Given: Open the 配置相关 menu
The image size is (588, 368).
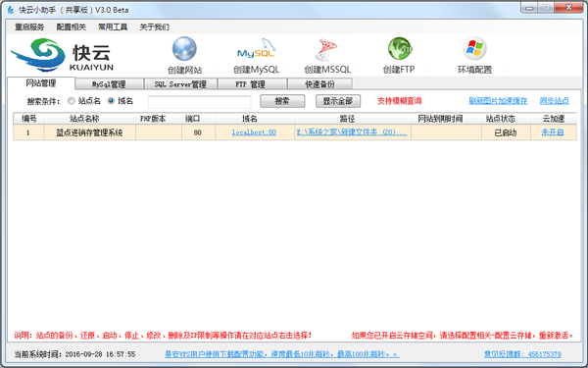Looking at the screenshot, I should point(72,27).
